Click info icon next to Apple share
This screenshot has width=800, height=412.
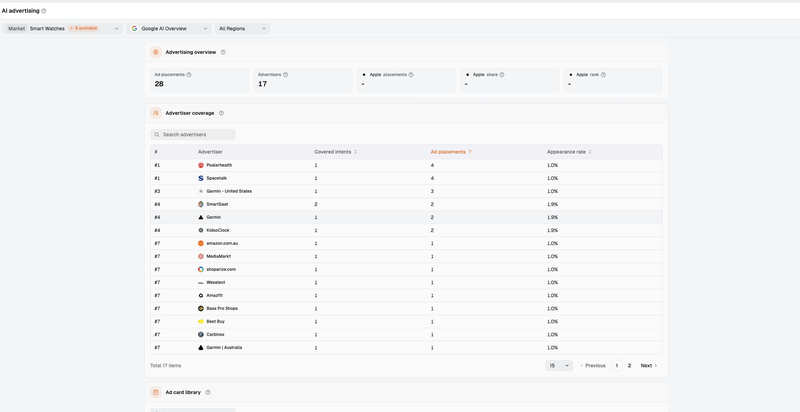pos(502,74)
